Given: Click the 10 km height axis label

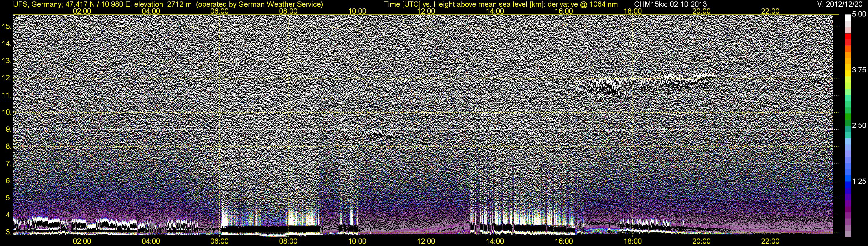Looking at the screenshot, I should 7,112.
